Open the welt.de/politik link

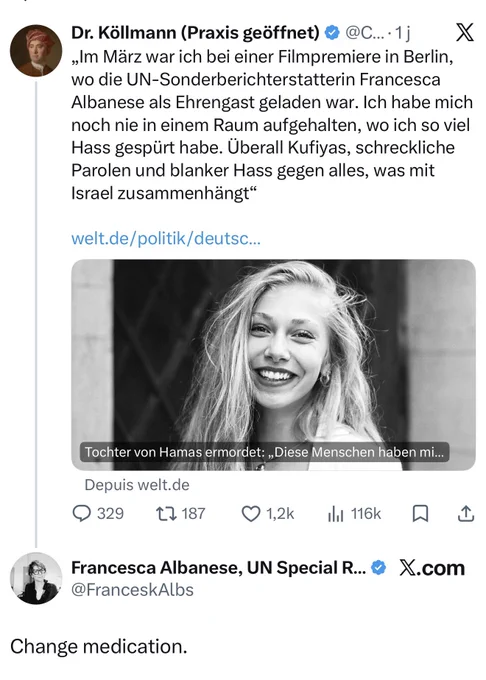(x=166, y=238)
